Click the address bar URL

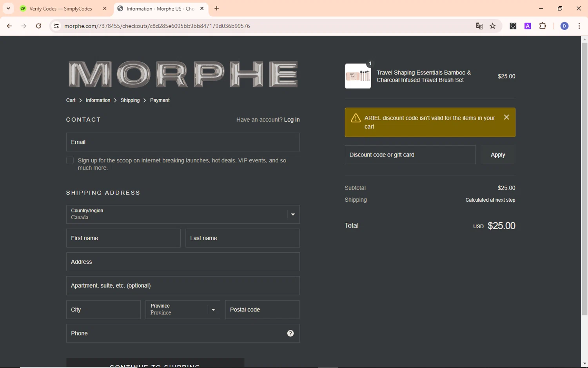coord(157,26)
